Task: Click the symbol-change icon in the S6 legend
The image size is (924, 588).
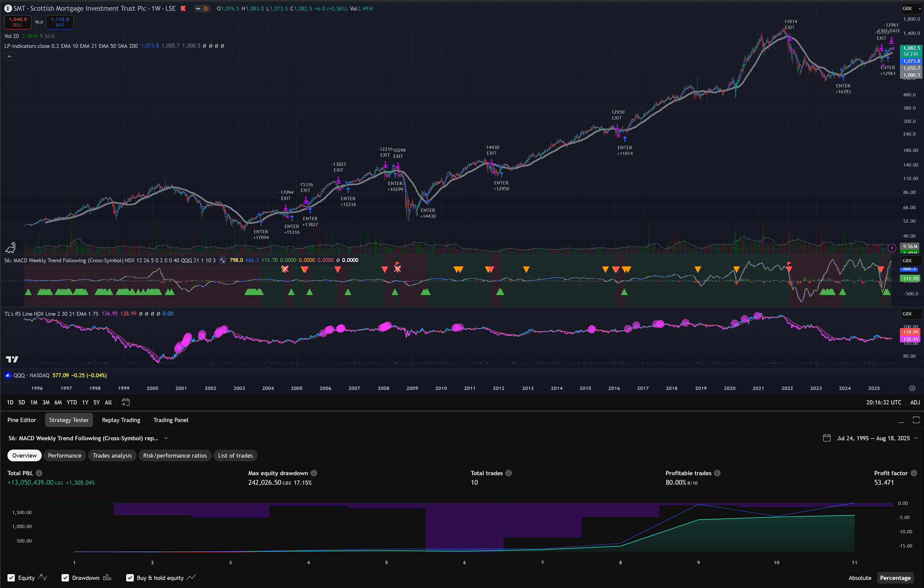Action: pos(222,260)
